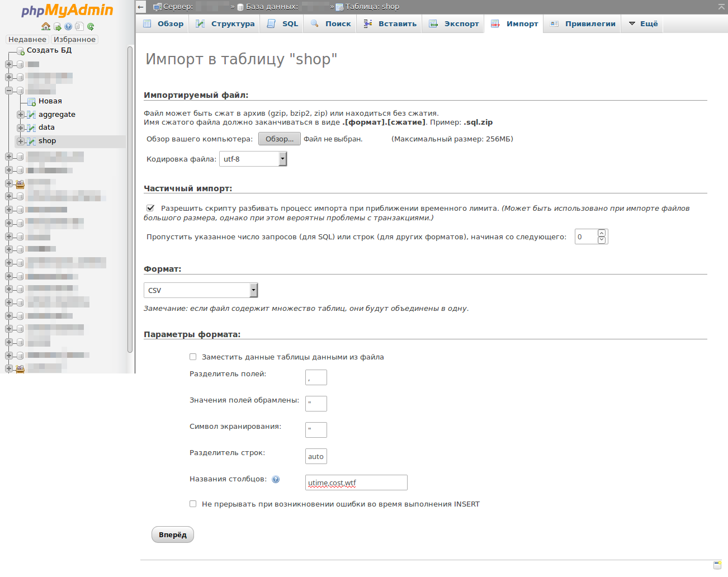Open the data table link
The height and width of the screenshot is (577, 728).
pyautogui.click(x=46, y=127)
